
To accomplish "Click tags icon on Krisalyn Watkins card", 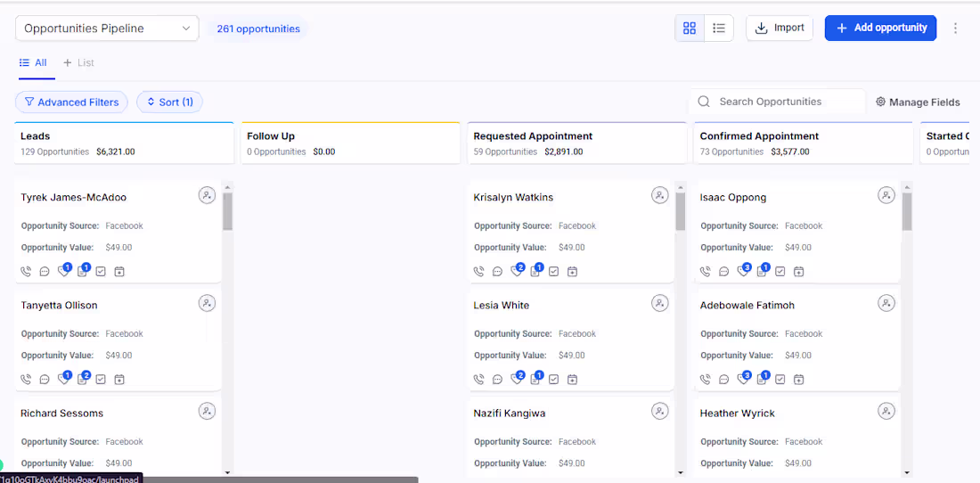I will click(517, 271).
